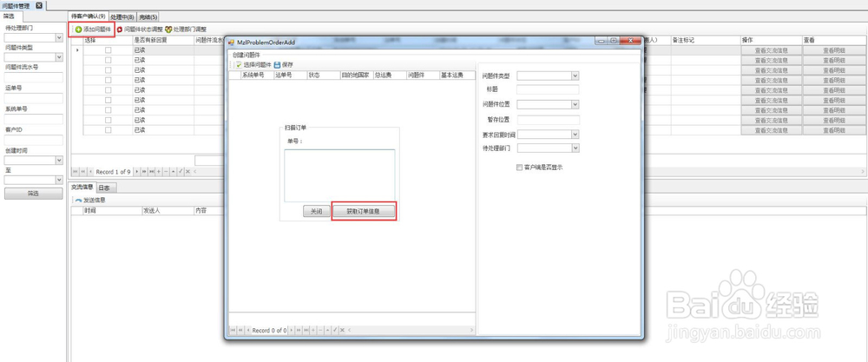Tick 选择 checkbox in row with arrow indicator

(x=108, y=50)
